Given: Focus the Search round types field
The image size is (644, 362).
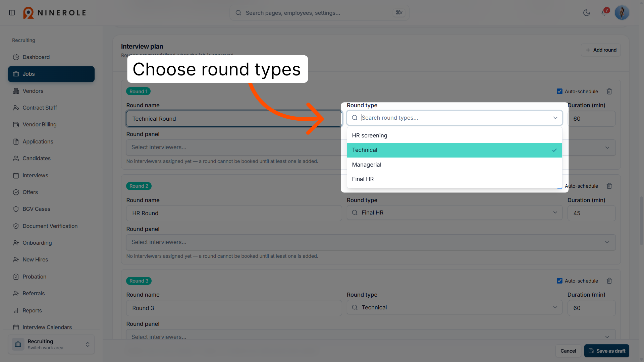Looking at the screenshot, I should [x=454, y=118].
